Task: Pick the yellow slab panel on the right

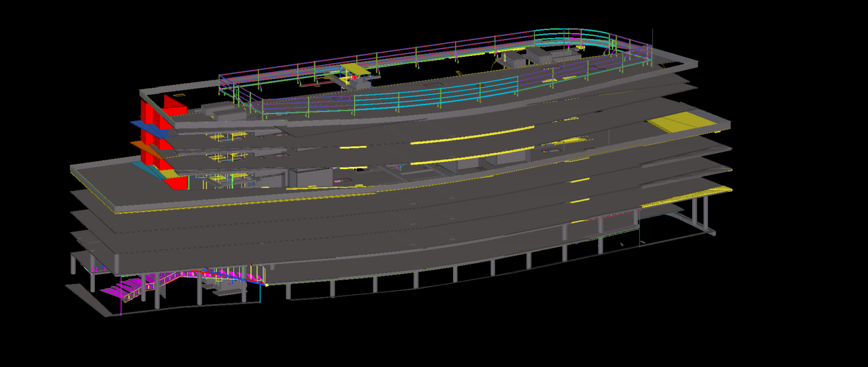Action: click(682, 121)
